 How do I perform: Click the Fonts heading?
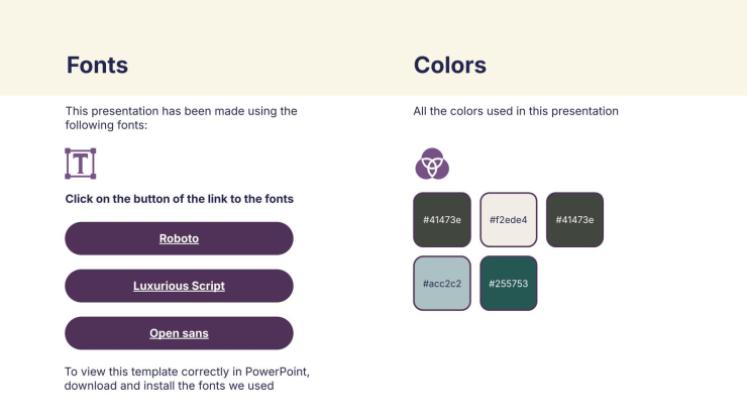point(97,66)
